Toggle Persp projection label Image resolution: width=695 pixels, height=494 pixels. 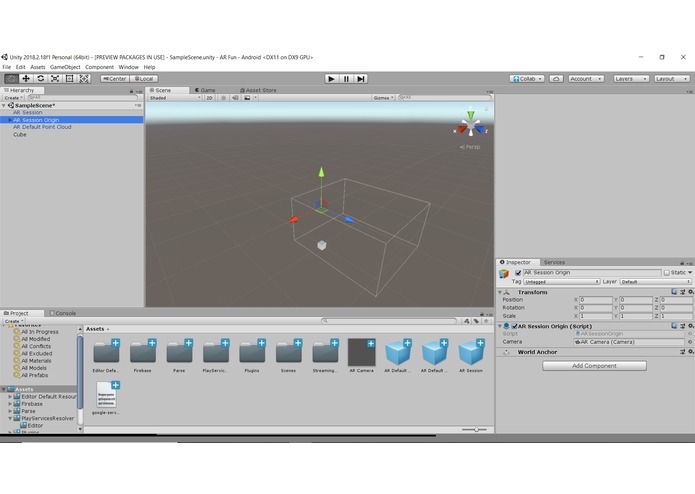tap(470, 147)
